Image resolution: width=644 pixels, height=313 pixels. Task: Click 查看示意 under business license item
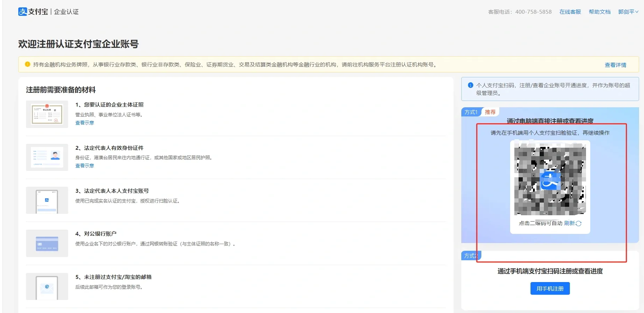pos(85,123)
